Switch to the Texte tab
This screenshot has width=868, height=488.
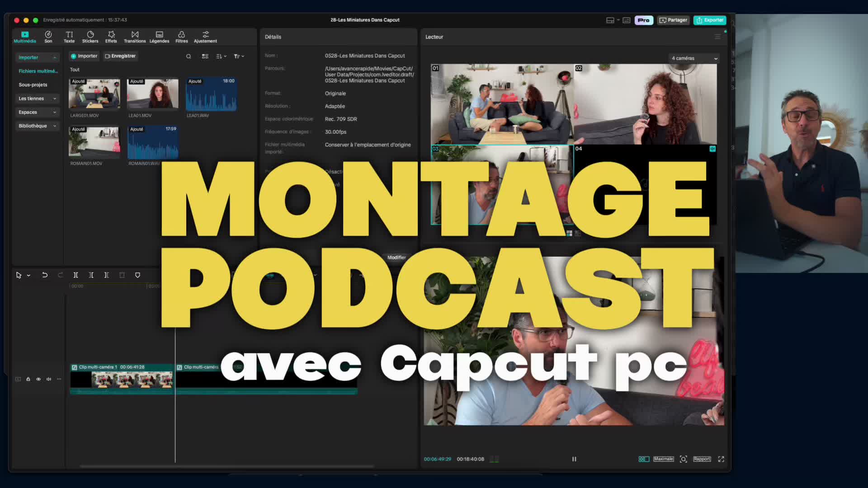click(x=69, y=37)
